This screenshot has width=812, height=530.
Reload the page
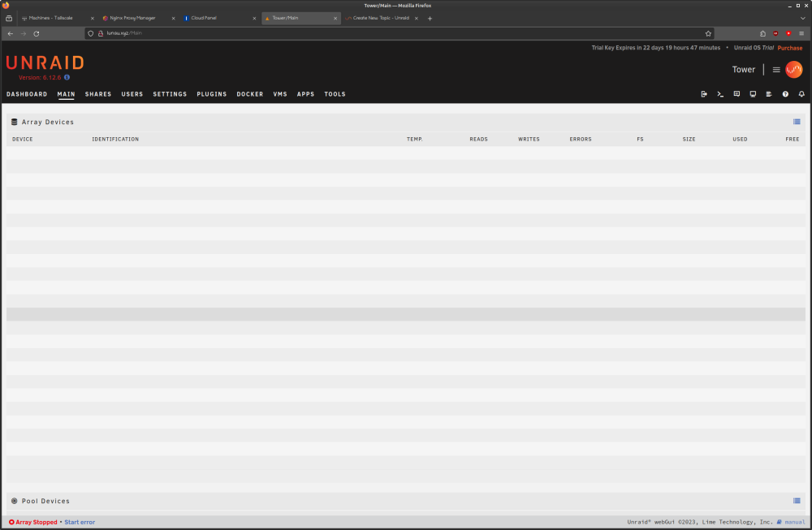37,33
